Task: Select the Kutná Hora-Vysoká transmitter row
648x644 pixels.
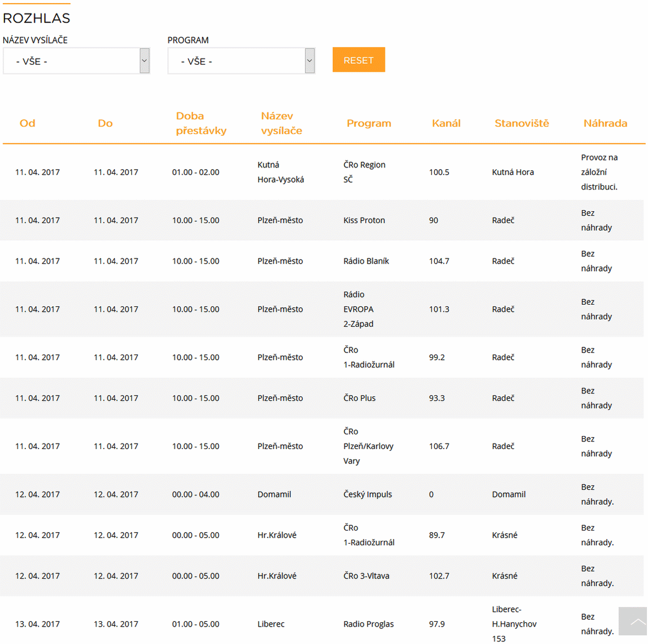Action: coord(280,172)
